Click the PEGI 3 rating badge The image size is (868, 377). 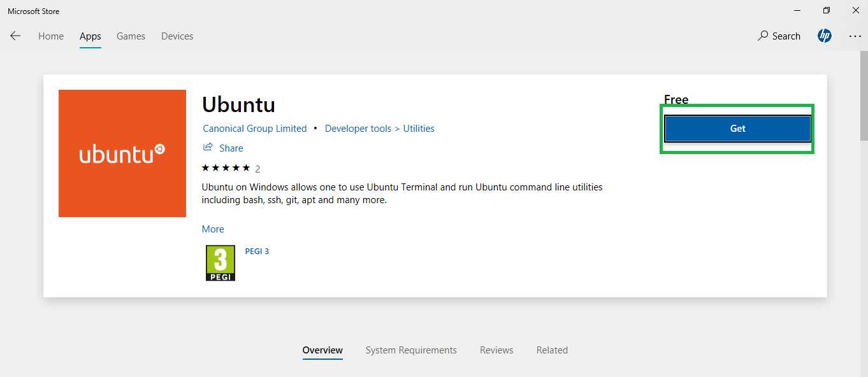pyautogui.click(x=221, y=263)
